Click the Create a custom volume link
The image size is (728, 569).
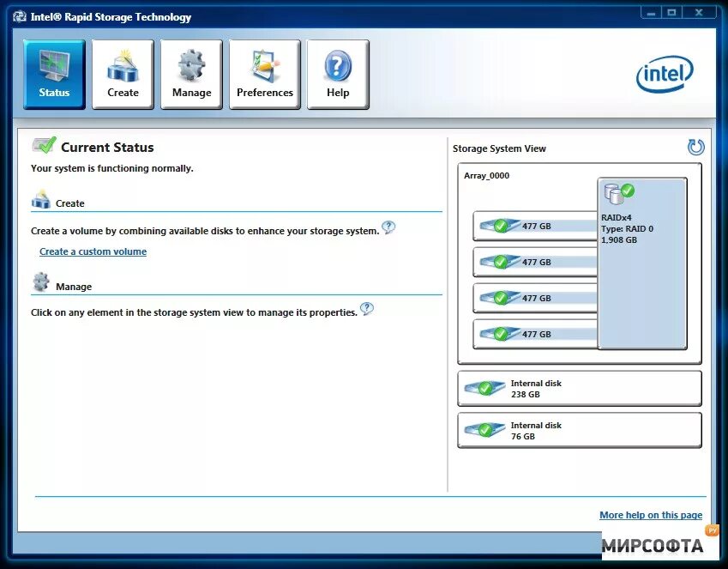pos(93,251)
